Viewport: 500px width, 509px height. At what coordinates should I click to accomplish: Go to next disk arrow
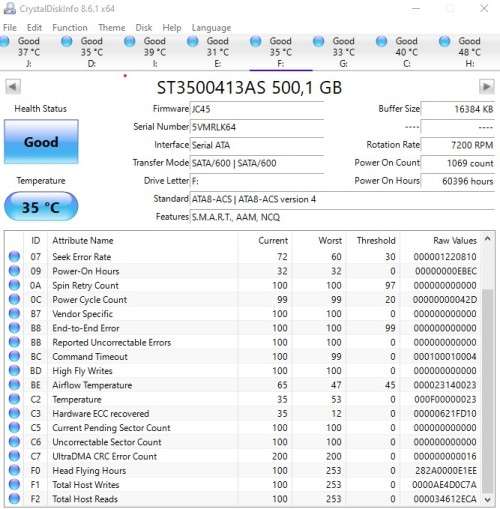[x=487, y=87]
